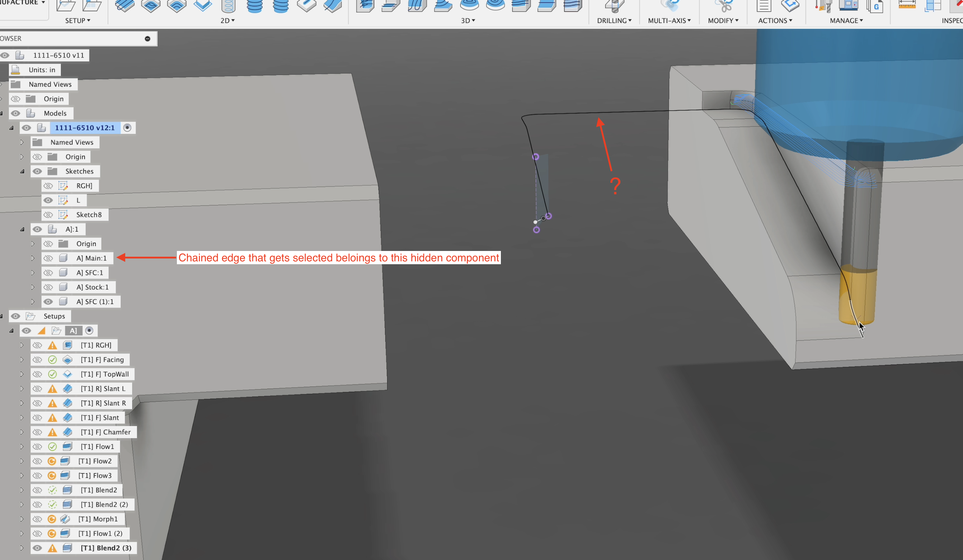Collapse the Sketches folder
This screenshot has width=963, height=560.
tap(22, 171)
